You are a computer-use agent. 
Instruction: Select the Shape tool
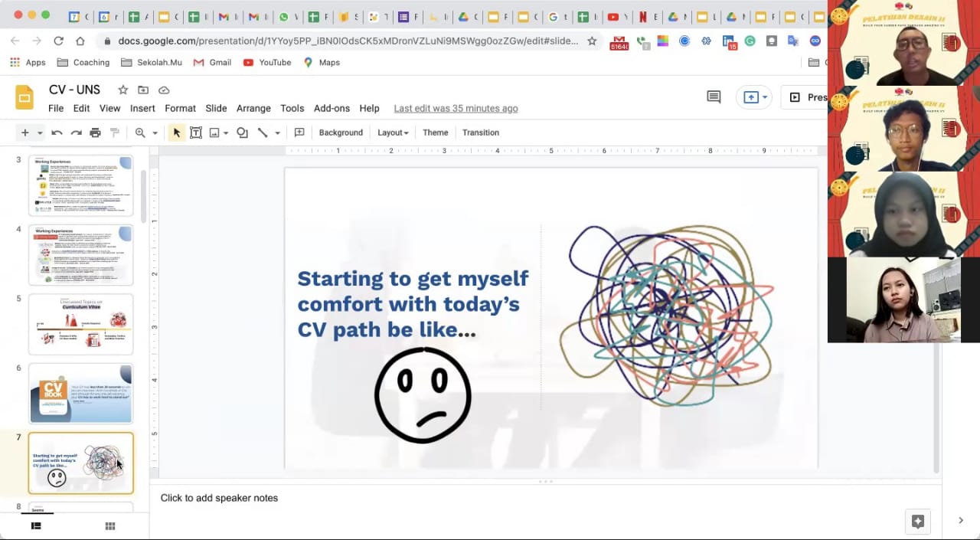coord(242,133)
